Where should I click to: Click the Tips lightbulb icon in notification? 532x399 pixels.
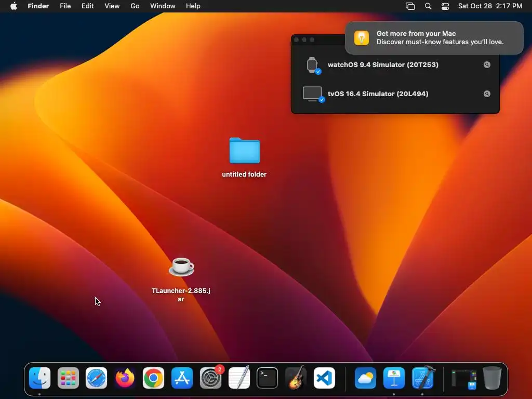point(362,37)
